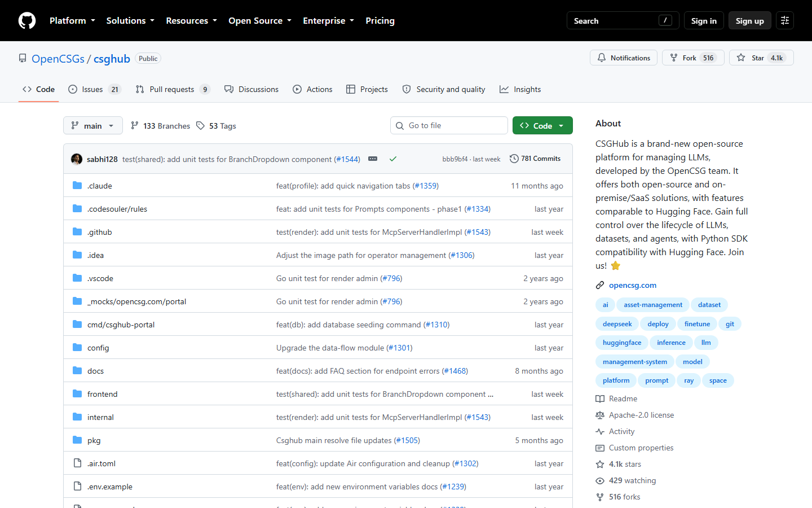
Task: Click the history clock icon beside 781 Commits
Action: 514,159
